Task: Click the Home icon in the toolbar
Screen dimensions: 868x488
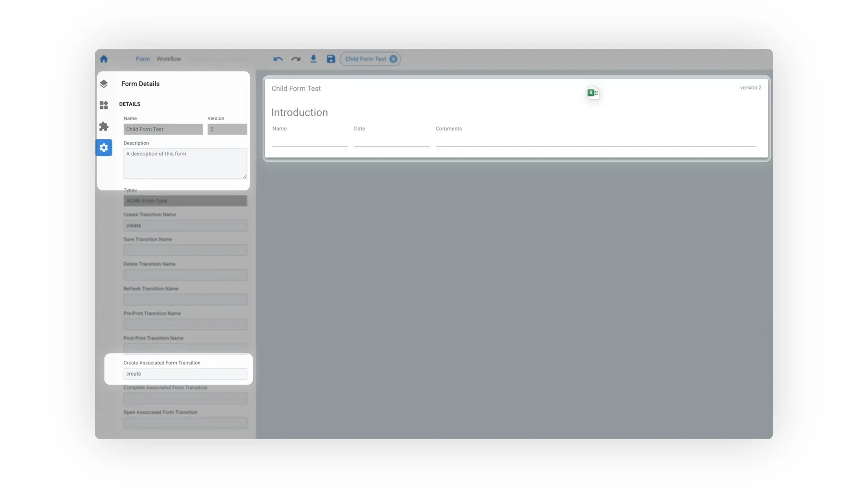Action: point(104,59)
